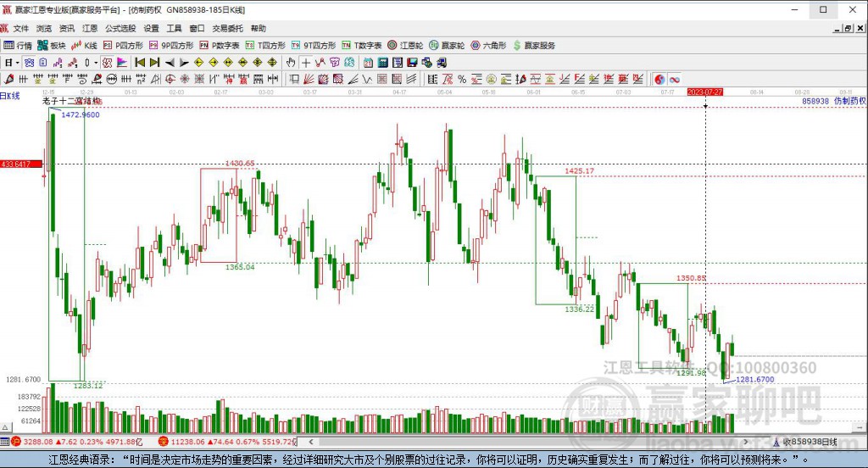Open the 9T四方形 tool
Viewport: 868px width, 468px height.
click(314, 46)
